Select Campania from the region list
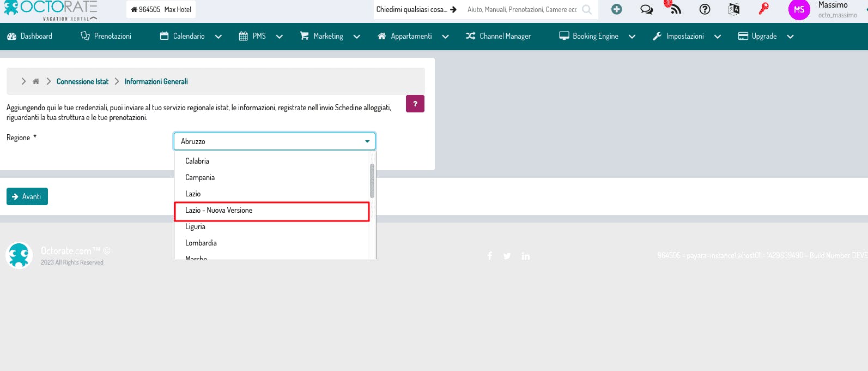 [x=271, y=177]
